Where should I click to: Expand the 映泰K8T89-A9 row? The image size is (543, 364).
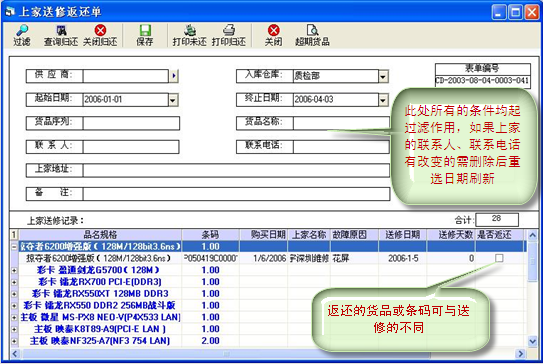[x=14, y=329]
